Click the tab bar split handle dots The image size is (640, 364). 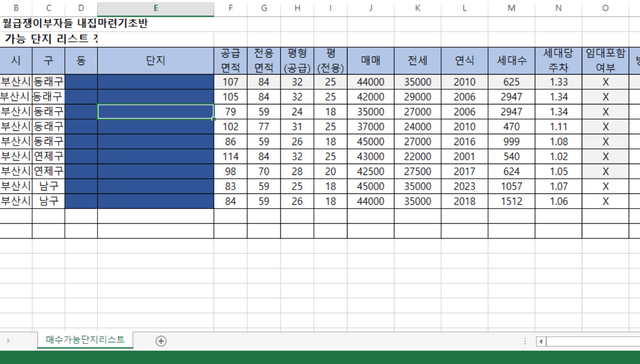(x=525, y=341)
